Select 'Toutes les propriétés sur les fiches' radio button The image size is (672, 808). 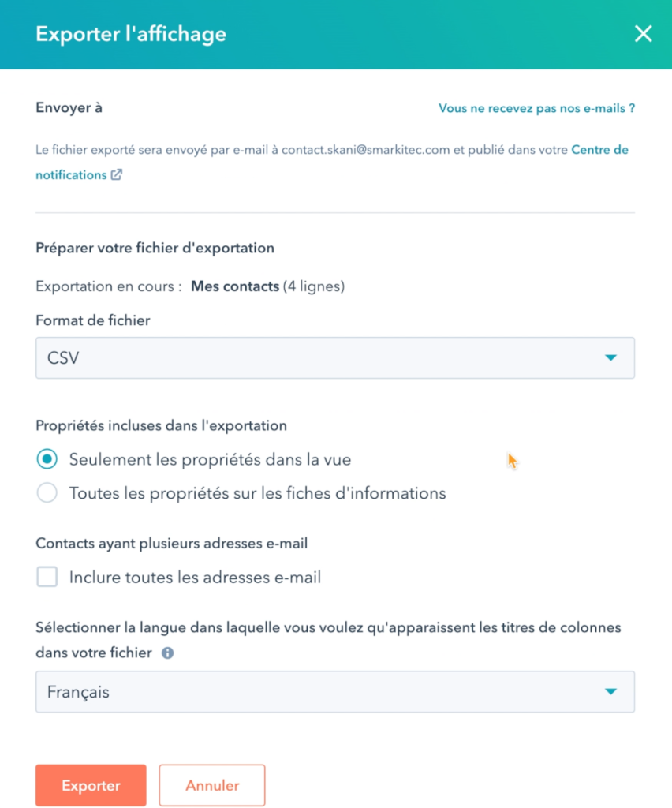(x=47, y=493)
